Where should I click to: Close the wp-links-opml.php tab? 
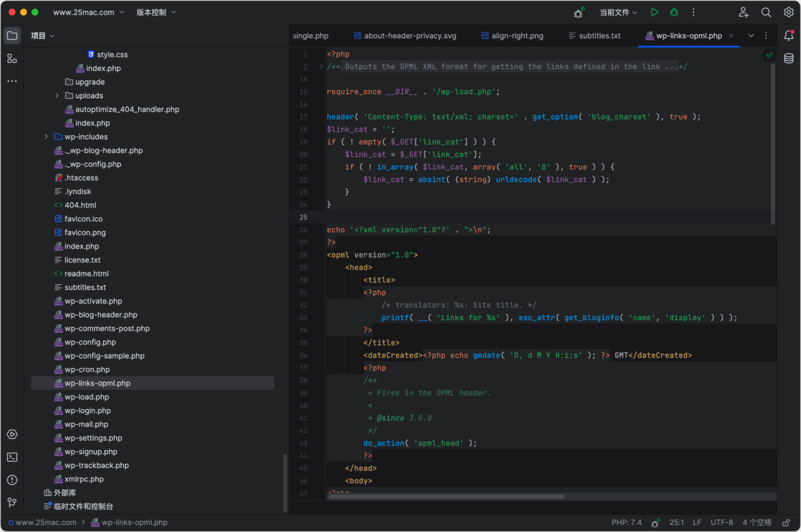click(x=731, y=36)
